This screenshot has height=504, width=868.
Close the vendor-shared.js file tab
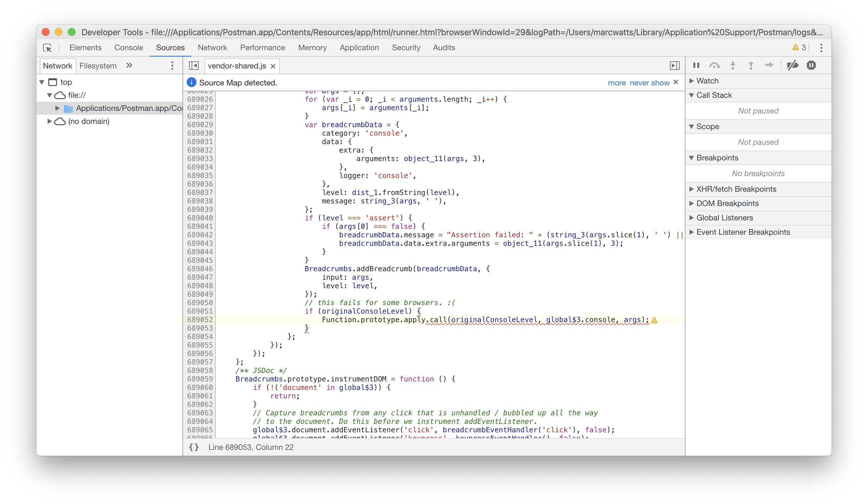273,66
